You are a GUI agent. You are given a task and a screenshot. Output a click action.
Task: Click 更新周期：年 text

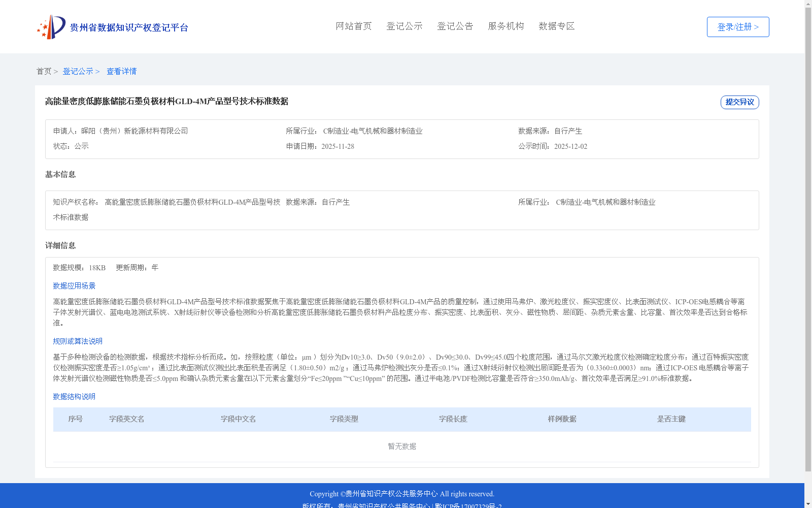(137, 268)
